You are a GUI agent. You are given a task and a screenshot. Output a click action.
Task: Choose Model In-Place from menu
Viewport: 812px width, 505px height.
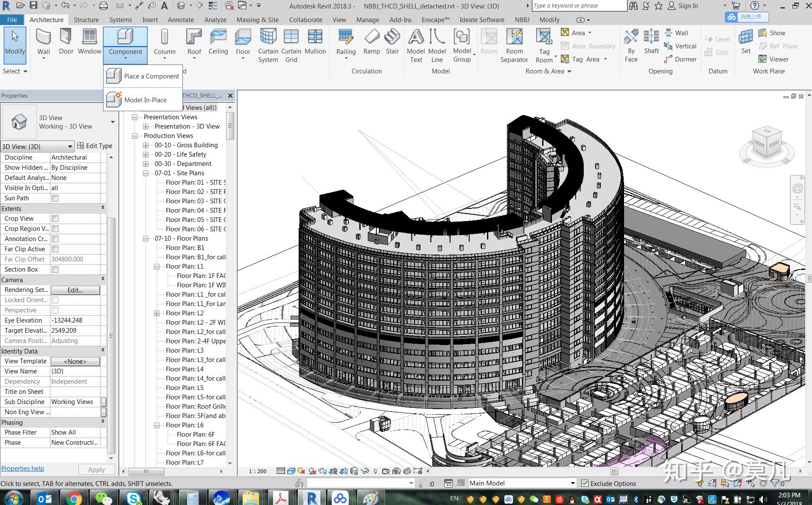click(x=143, y=100)
